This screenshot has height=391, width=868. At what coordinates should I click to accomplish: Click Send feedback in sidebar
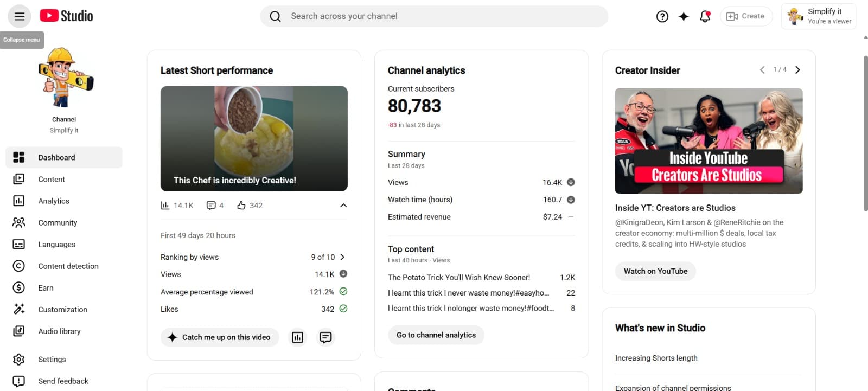tap(64, 381)
